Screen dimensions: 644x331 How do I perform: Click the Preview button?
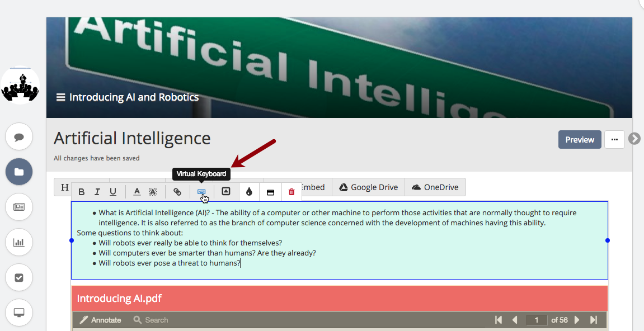point(580,140)
